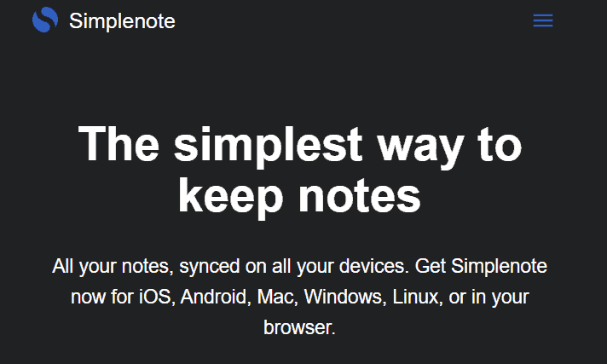Click the blue Simplenote logo icon
The width and height of the screenshot is (607, 364).
45,20
